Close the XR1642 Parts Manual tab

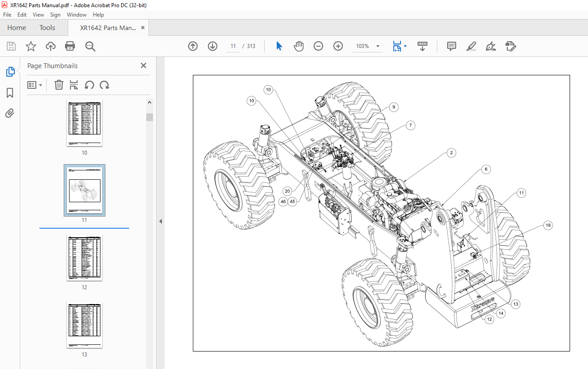coord(143,28)
